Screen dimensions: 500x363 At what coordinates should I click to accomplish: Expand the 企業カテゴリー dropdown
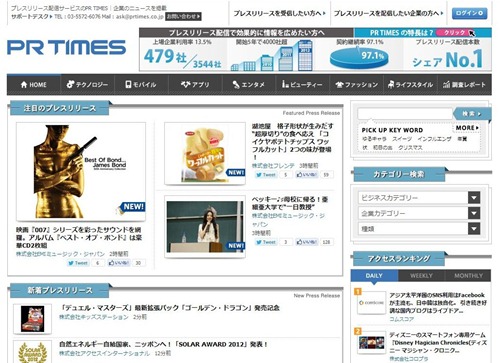[474, 213]
